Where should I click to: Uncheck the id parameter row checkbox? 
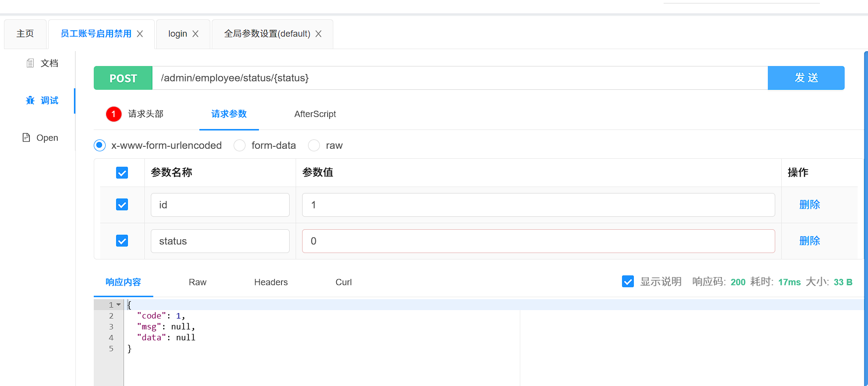[122, 204]
